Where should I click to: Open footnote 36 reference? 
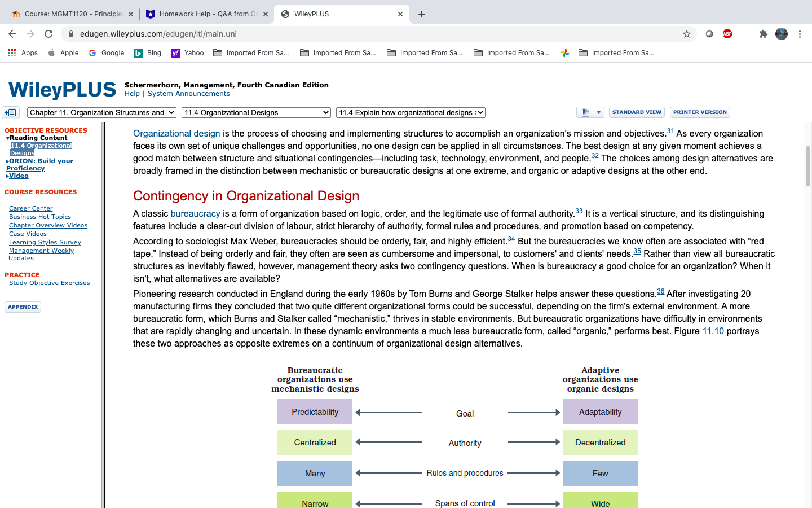click(661, 291)
